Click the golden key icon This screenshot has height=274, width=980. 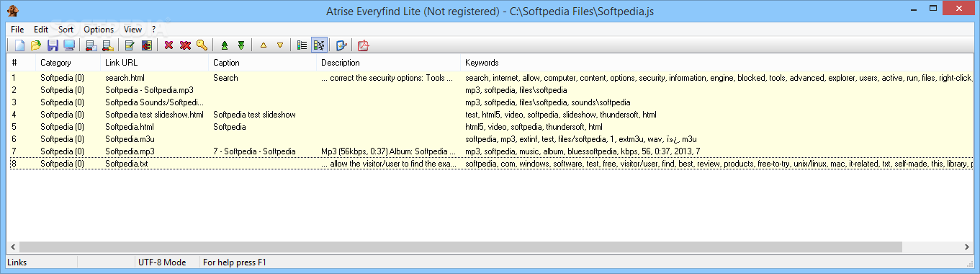[x=202, y=45]
